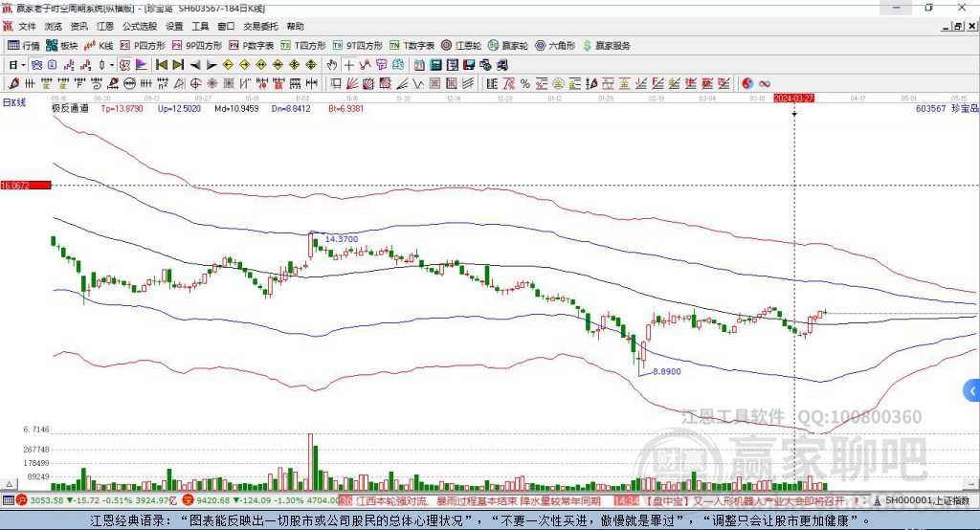Viewport: 980px width, 530px height.
Task: Open the P数字表 number table
Action: pos(252,46)
